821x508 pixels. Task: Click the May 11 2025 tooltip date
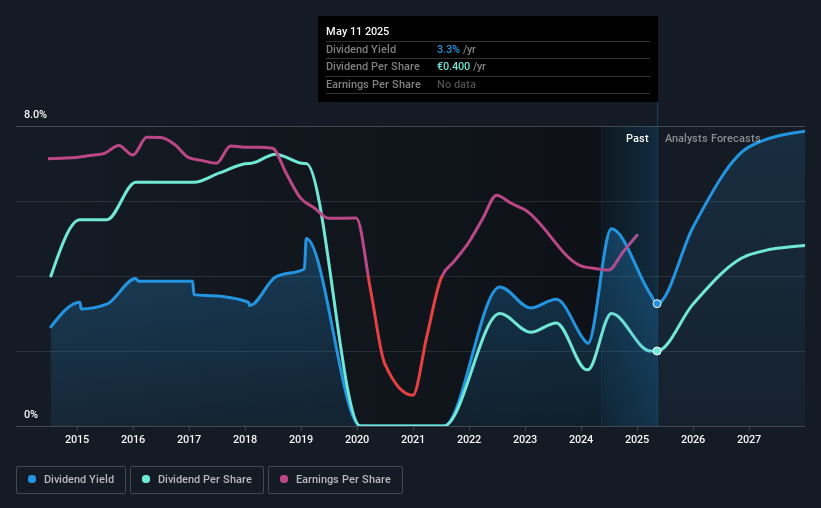click(358, 31)
